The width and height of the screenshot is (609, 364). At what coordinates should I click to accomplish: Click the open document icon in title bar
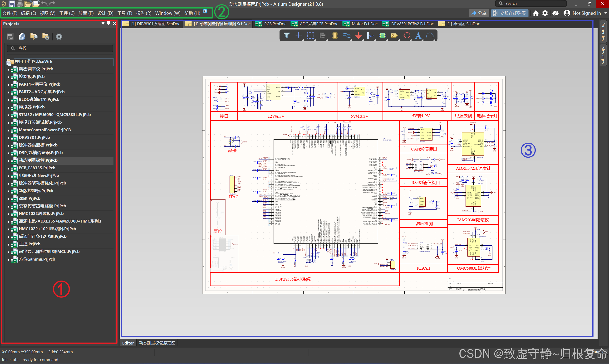36,4
